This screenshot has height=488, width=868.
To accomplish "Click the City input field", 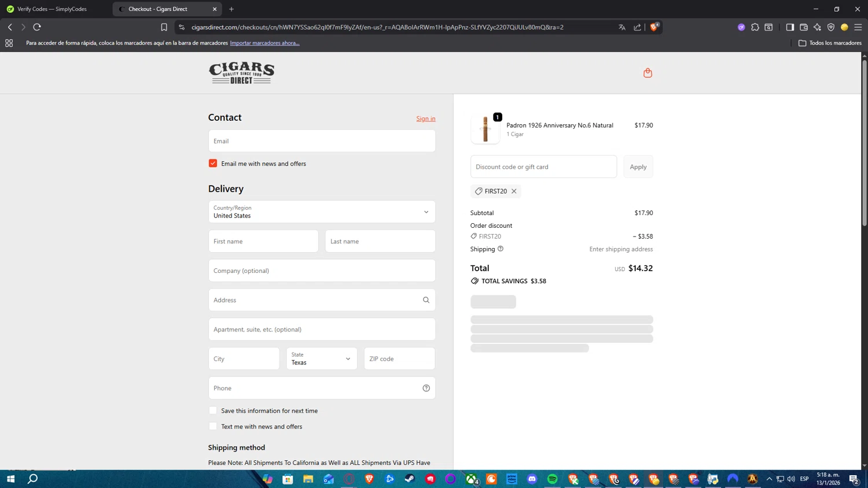I will point(244,358).
